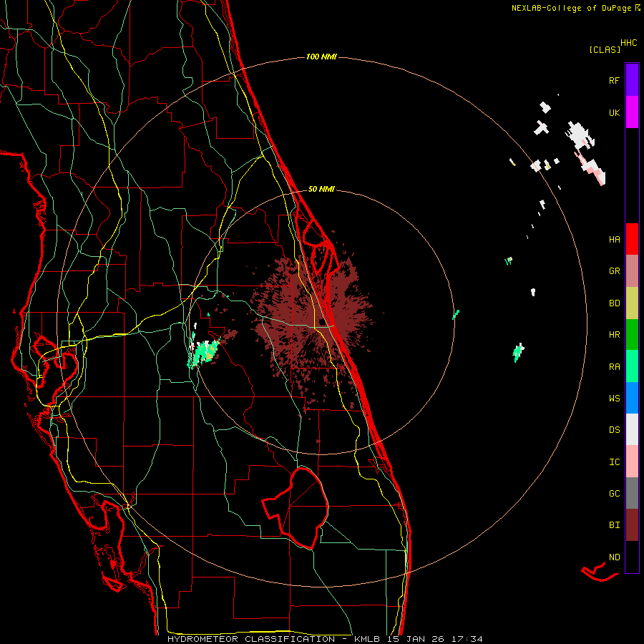Click the HYDROMETEOR CLASSIFICATION title text
644x644 pixels.
[251, 639]
